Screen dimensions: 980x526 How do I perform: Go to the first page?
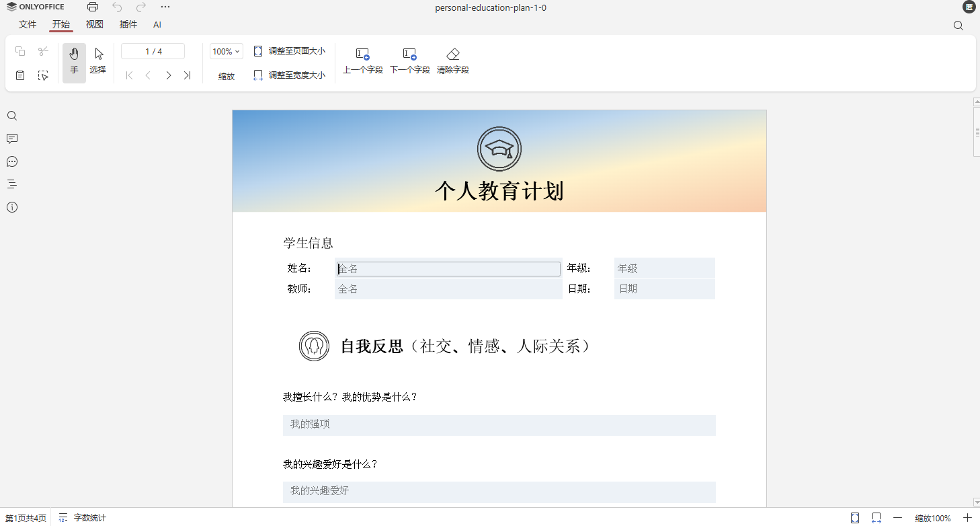[130, 75]
